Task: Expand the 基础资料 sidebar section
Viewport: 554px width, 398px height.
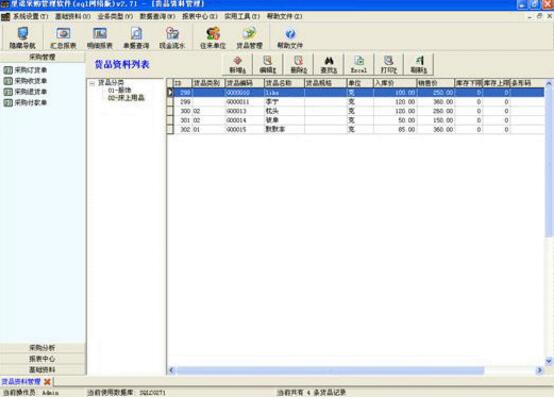Action: pos(42,370)
